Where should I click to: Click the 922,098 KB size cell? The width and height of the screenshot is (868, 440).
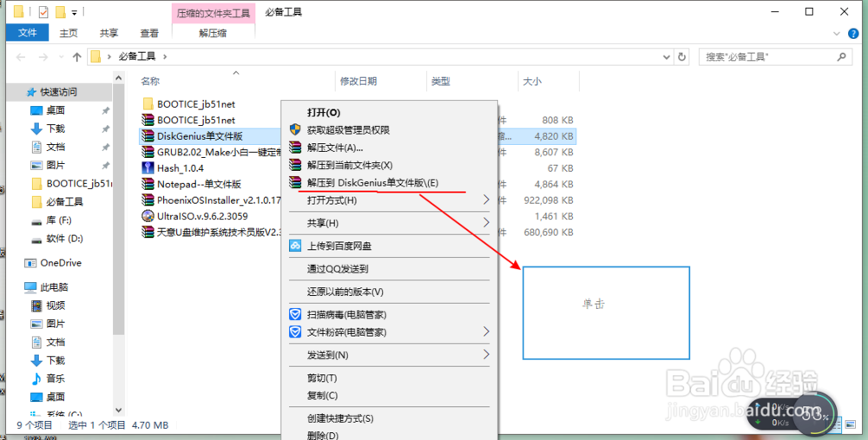pyautogui.click(x=549, y=200)
